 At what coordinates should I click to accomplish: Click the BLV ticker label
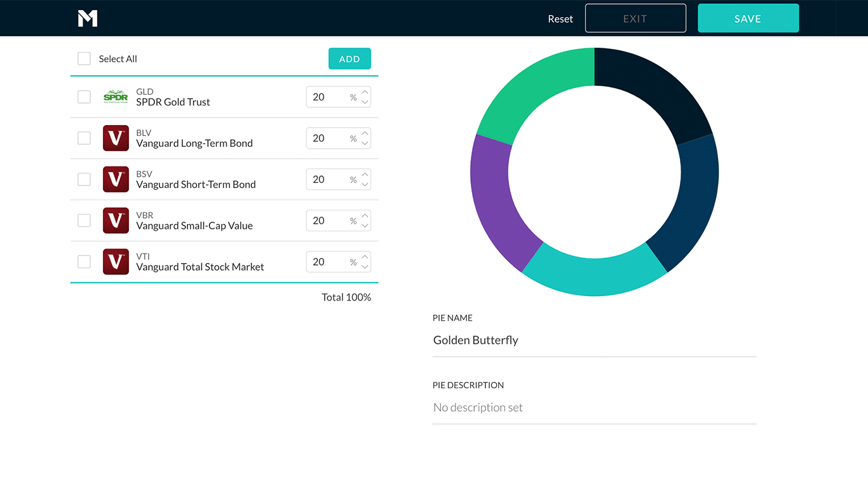[x=144, y=133]
